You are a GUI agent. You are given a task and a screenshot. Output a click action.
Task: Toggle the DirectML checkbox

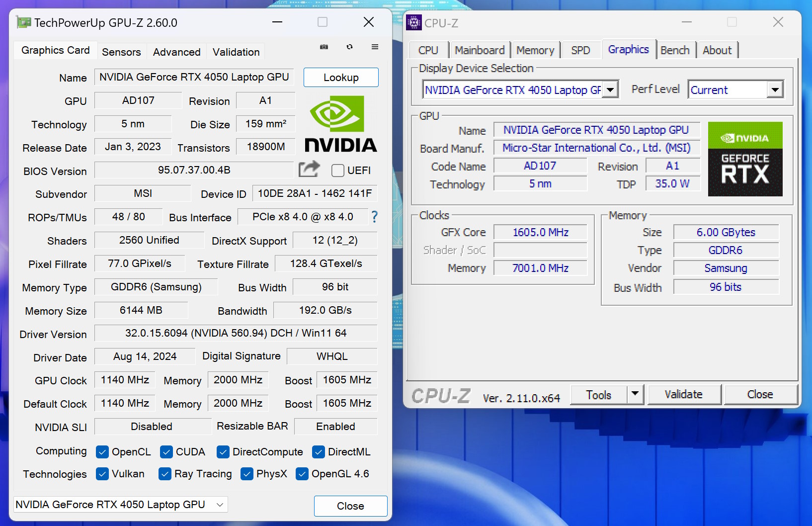319,452
